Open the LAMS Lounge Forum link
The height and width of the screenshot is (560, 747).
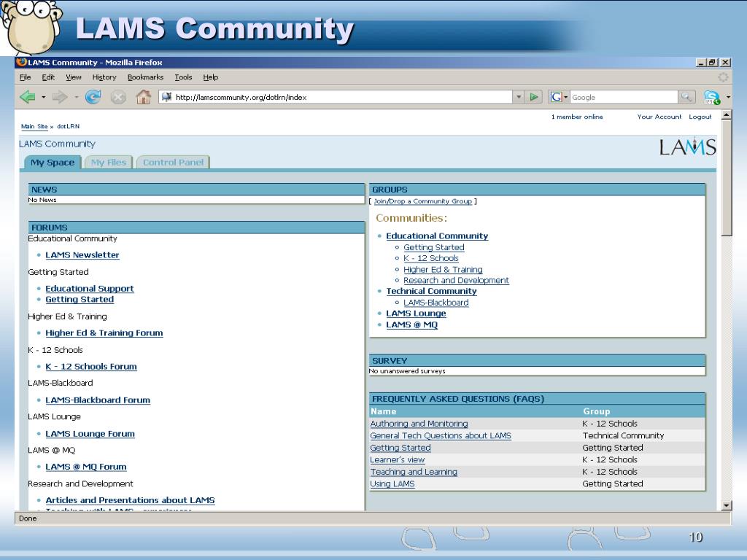[90, 434]
